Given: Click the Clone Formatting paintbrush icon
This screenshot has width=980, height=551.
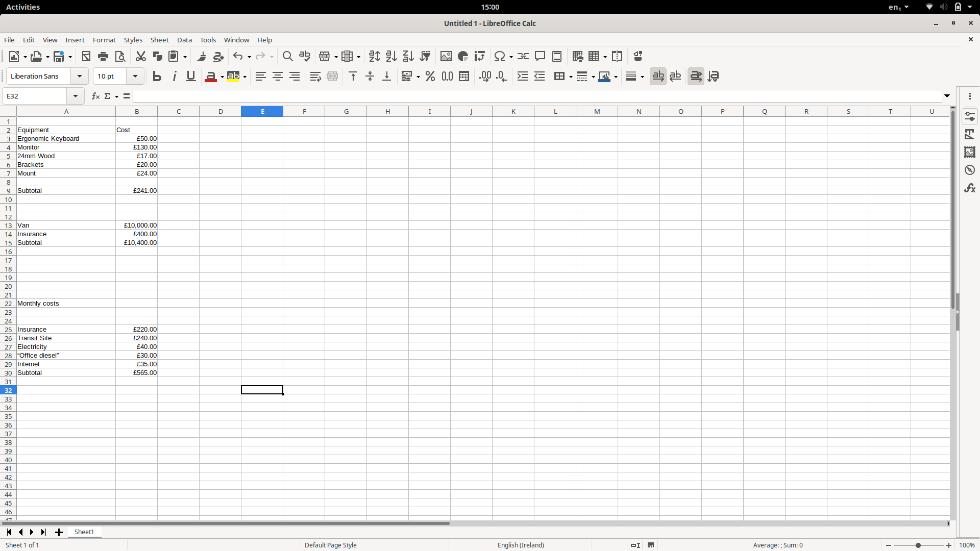Looking at the screenshot, I should [x=202, y=56].
